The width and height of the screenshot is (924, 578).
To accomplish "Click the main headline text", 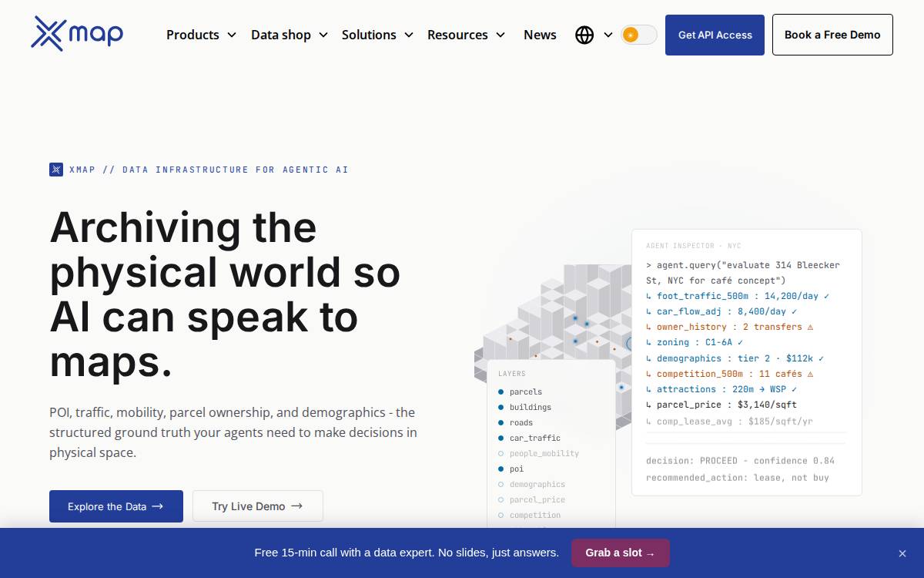I will click(225, 294).
